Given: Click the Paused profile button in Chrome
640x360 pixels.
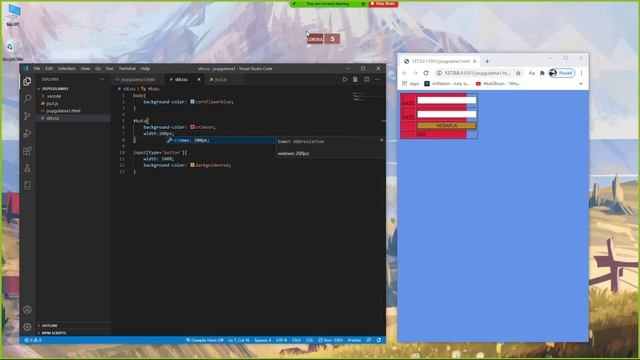Looking at the screenshot, I should coord(562,73).
